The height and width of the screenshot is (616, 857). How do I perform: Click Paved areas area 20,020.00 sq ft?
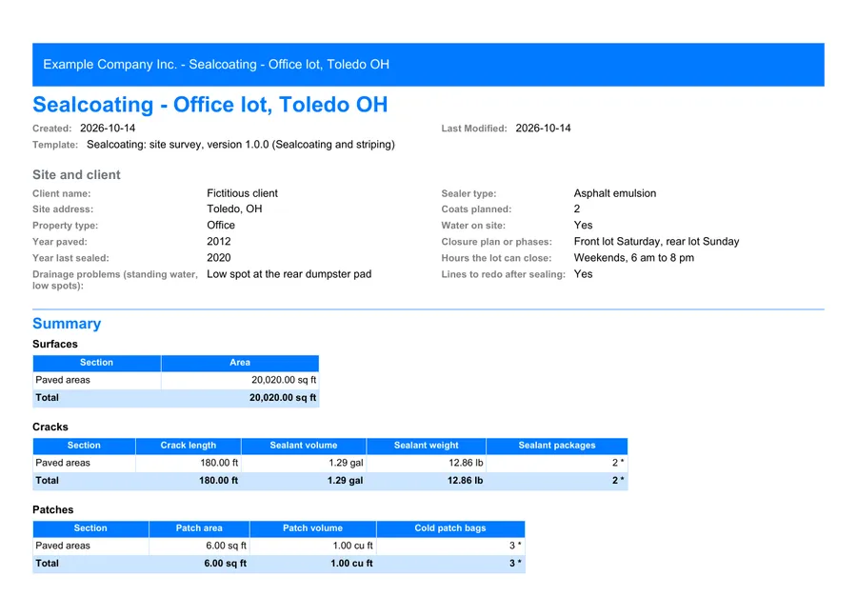coord(284,380)
